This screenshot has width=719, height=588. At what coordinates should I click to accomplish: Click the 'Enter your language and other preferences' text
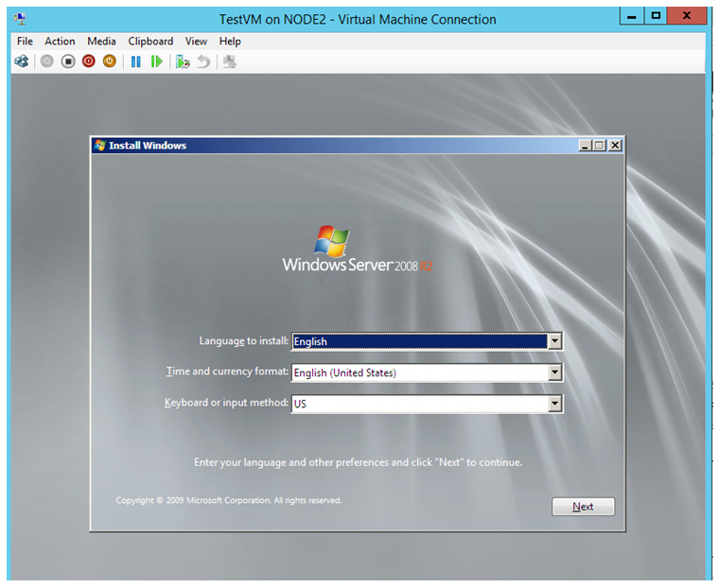[359, 462]
